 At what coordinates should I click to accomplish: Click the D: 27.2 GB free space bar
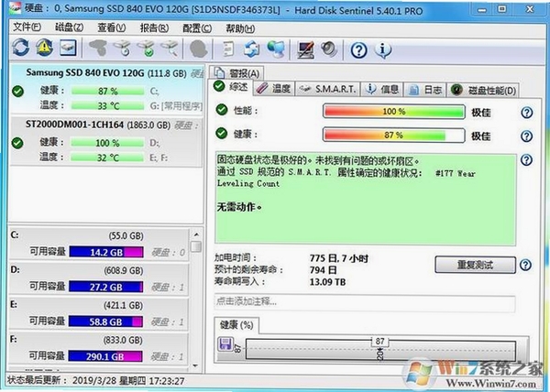(106, 287)
